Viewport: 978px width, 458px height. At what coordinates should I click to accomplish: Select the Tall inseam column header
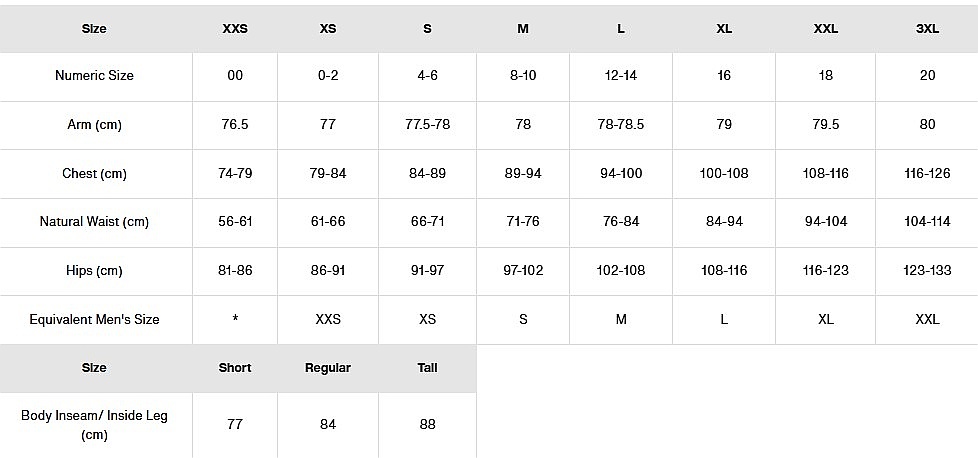pos(427,368)
